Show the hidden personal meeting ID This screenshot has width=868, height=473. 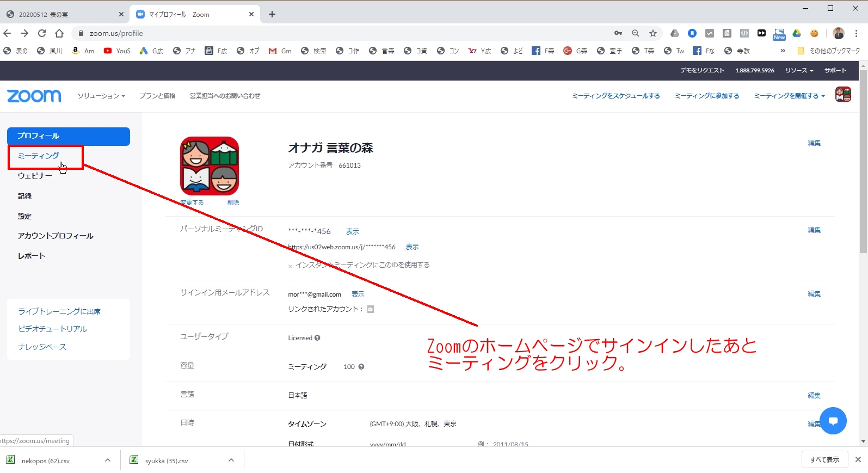[x=353, y=232]
